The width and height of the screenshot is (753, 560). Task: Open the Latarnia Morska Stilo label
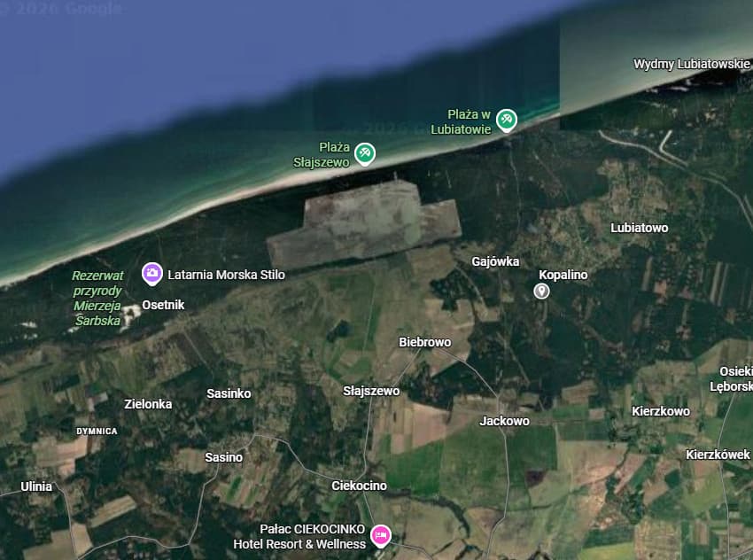coord(226,275)
